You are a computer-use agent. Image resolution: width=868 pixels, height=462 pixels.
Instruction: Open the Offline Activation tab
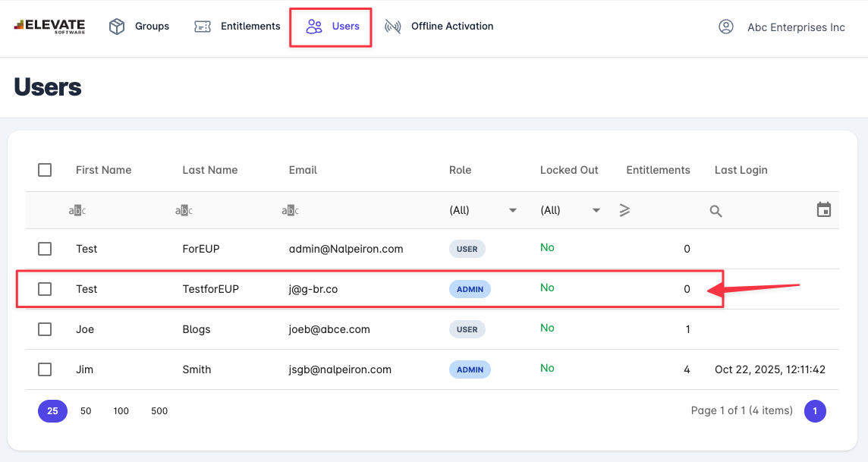coord(451,27)
